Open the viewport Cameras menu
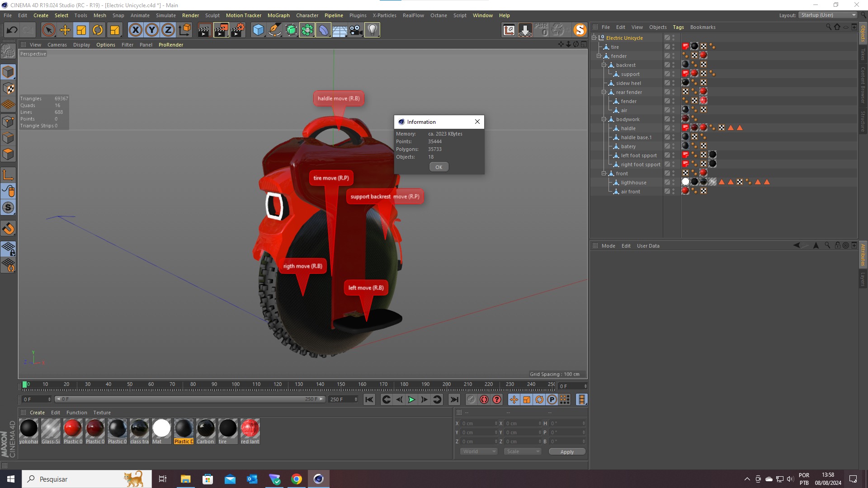This screenshot has height=488, width=868. point(57,45)
